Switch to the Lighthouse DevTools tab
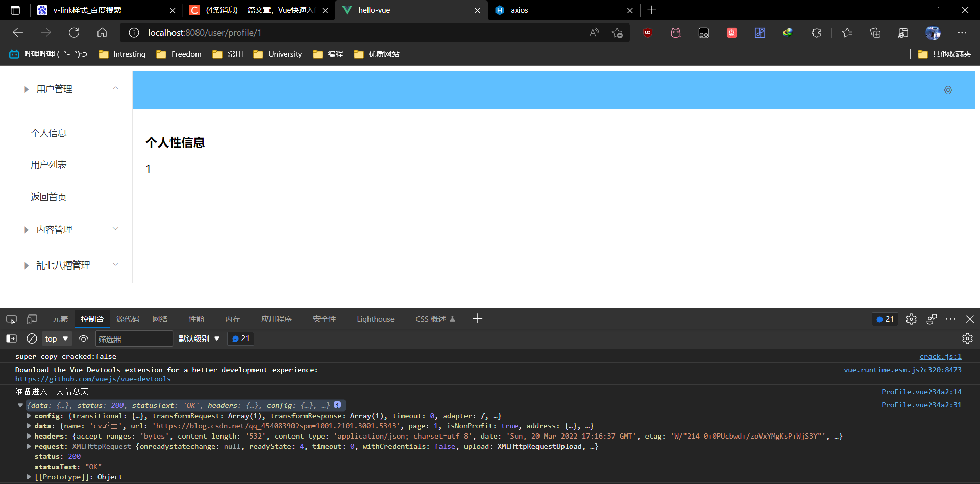 [376, 319]
